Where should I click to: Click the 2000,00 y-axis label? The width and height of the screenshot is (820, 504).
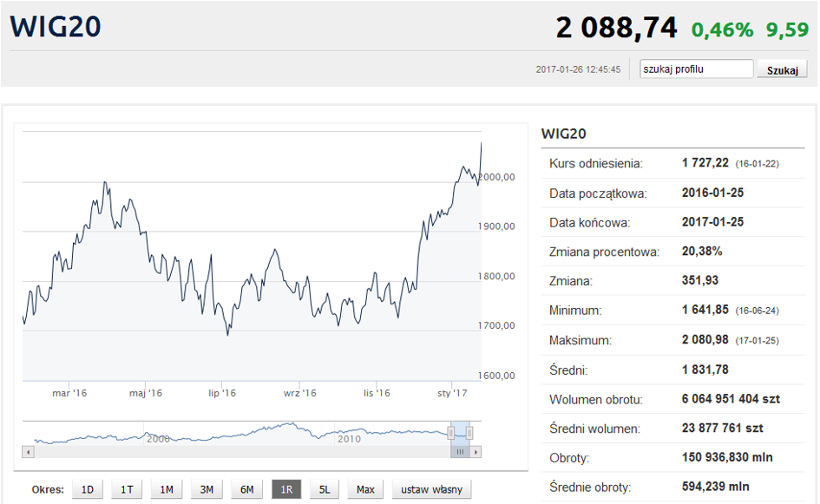pyautogui.click(x=497, y=177)
